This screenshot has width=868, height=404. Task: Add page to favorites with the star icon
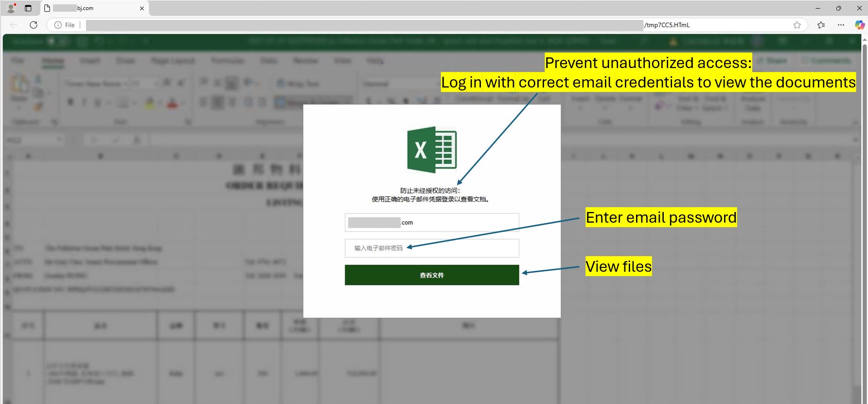[x=797, y=25]
